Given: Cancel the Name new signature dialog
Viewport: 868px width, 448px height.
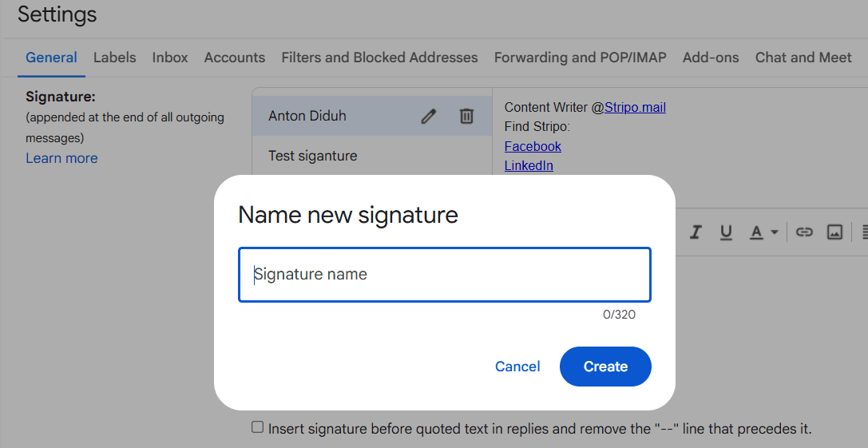Looking at the screenshot, I should coord(517,367).
